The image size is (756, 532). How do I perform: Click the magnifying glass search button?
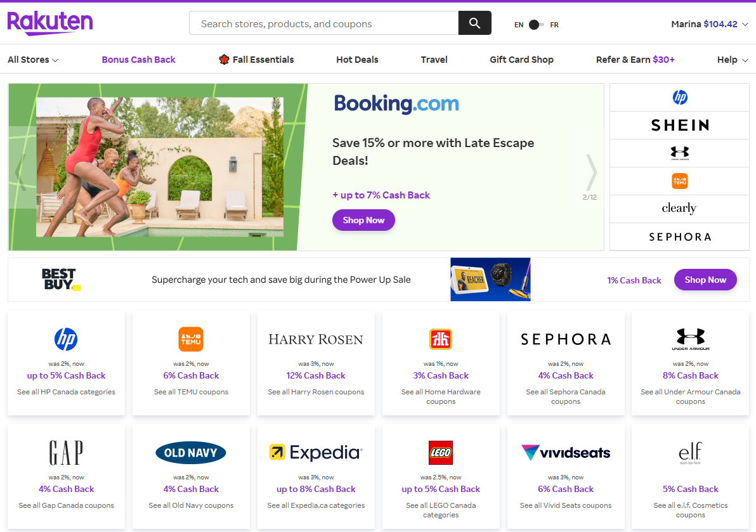pyautogui.click(x=474, y=23)
